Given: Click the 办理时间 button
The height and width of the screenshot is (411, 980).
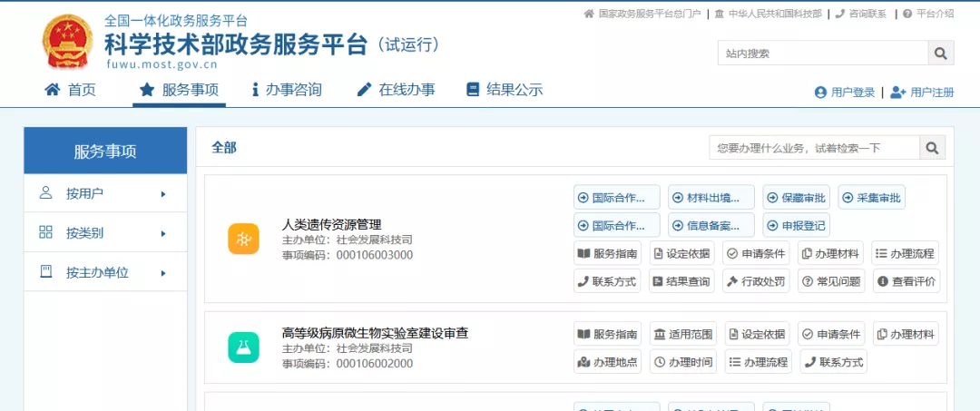Looking at the screenshot, I should click(x=683, y=362).
